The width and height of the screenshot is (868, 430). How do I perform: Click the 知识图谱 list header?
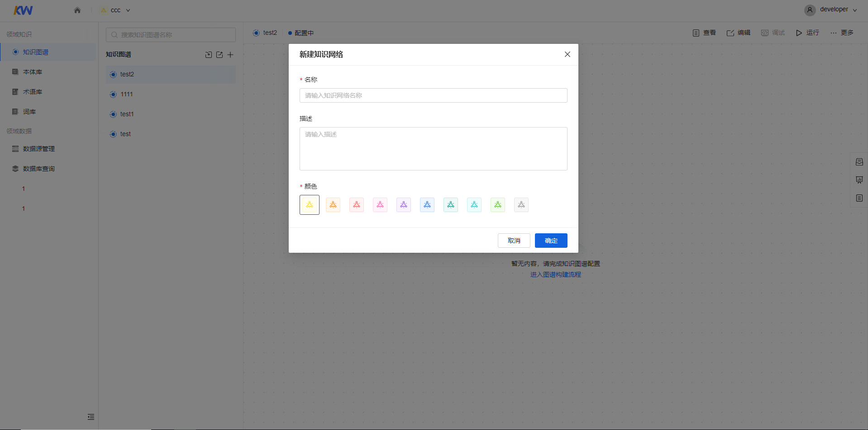point(119,54)
